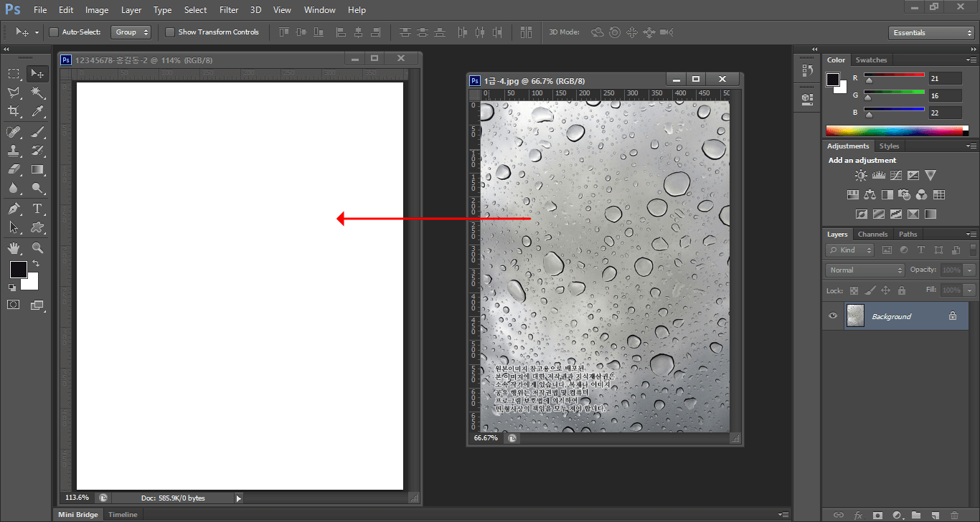Hide the Background layer with eye icon

point(832,315)
